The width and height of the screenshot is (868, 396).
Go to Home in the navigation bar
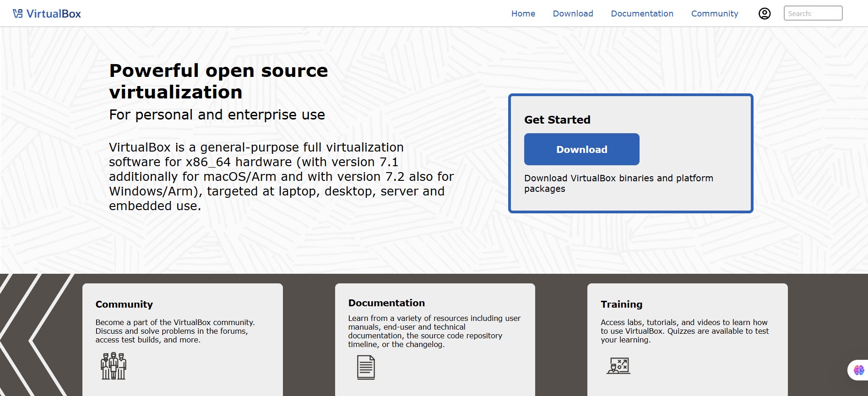[x=523, y=14]
